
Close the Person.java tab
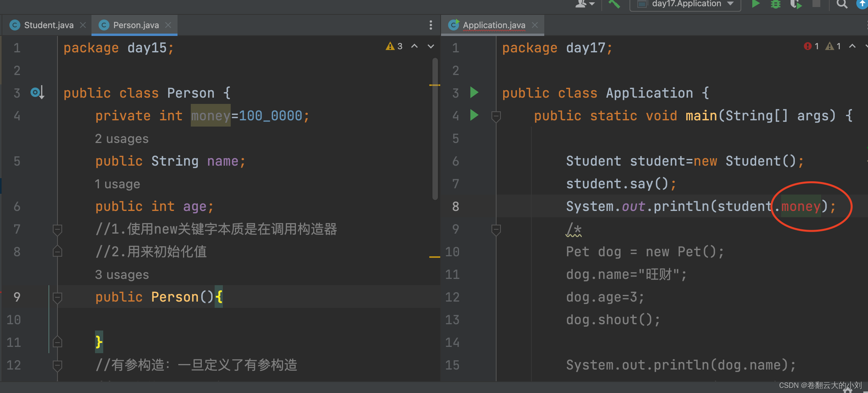click(x=168, y=25)
